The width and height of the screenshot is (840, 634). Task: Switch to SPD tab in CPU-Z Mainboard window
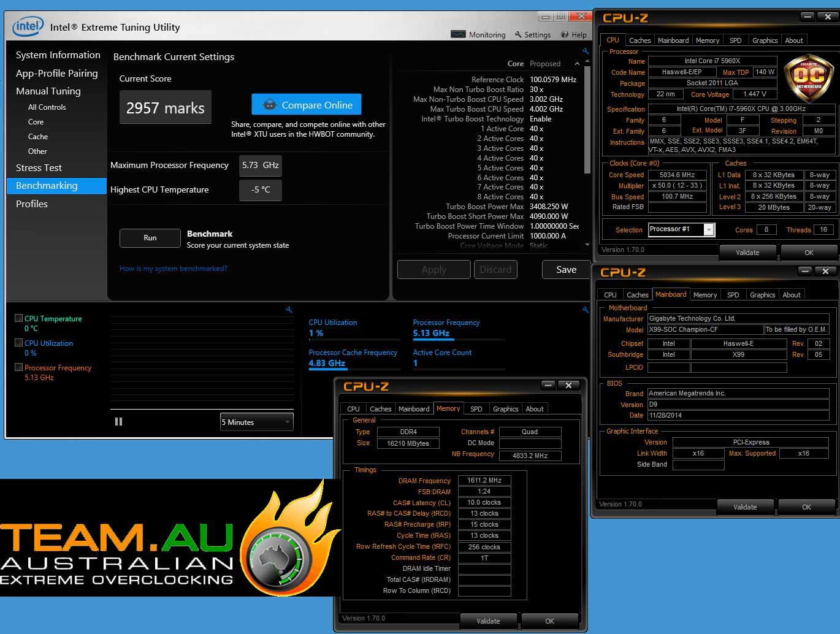click(733, 295)
